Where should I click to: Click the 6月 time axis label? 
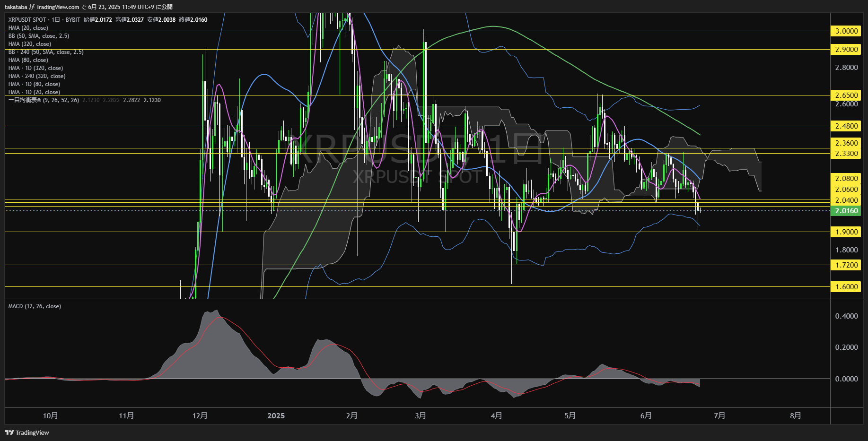646,416
